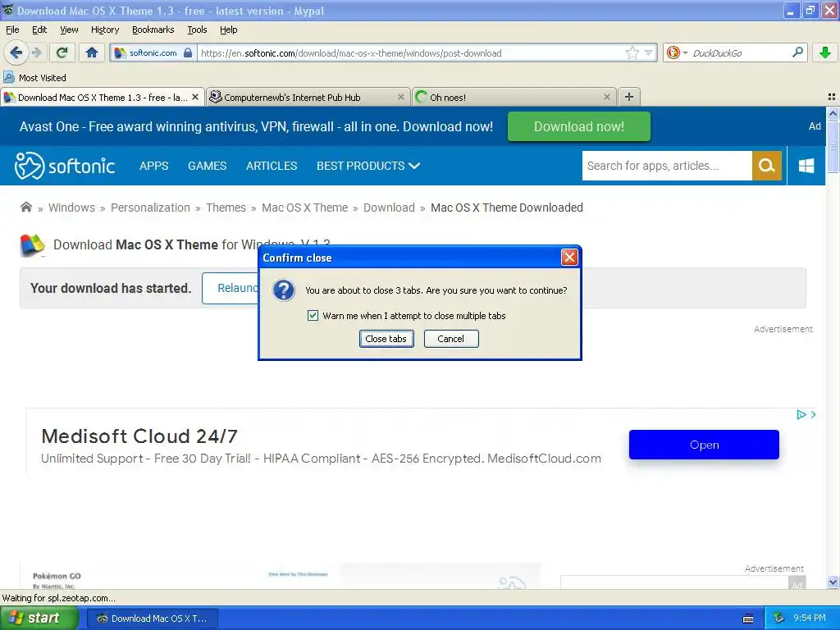The image size is (840, 630).
Task: Go to Softonic ARTICLES section
Action: pos(272,166)
